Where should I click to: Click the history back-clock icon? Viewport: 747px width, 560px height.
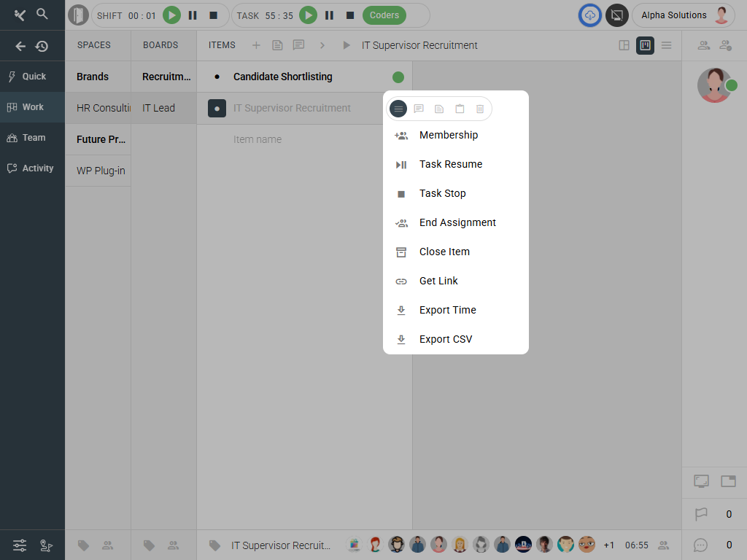click(x=42, y=46)
